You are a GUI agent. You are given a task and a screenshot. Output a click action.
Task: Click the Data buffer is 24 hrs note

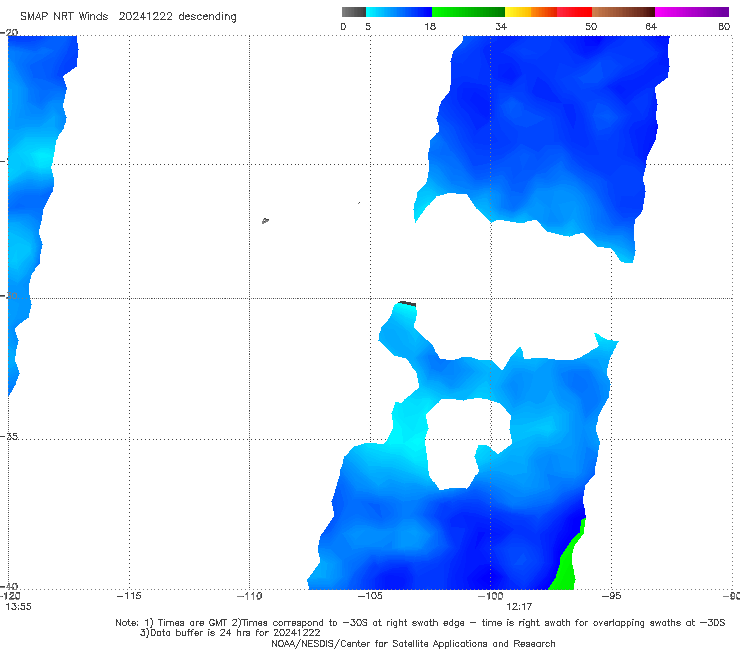tap(230, 633)
